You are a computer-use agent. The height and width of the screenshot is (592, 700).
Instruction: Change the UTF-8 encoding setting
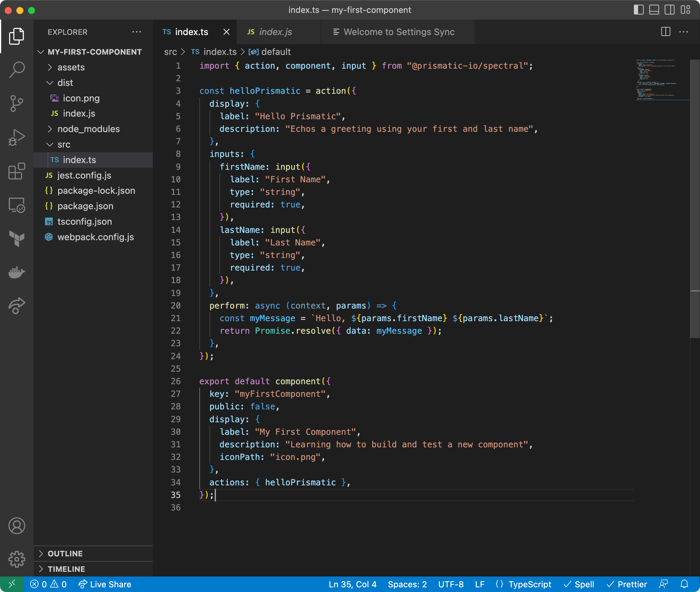(451, 584)
